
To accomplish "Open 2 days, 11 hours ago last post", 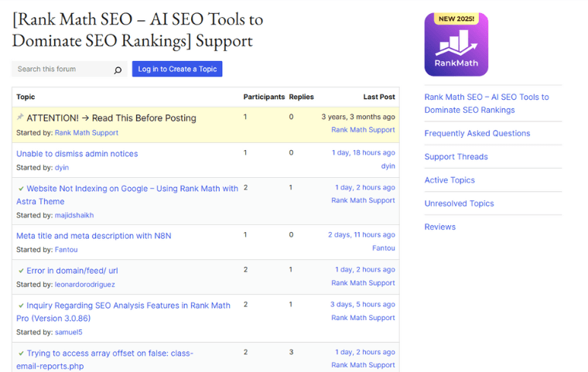I will coord(361,235).
